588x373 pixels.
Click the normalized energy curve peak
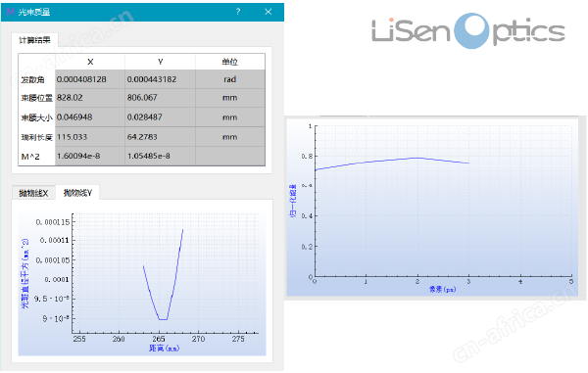pyautogui.click(x=417, y=158)
